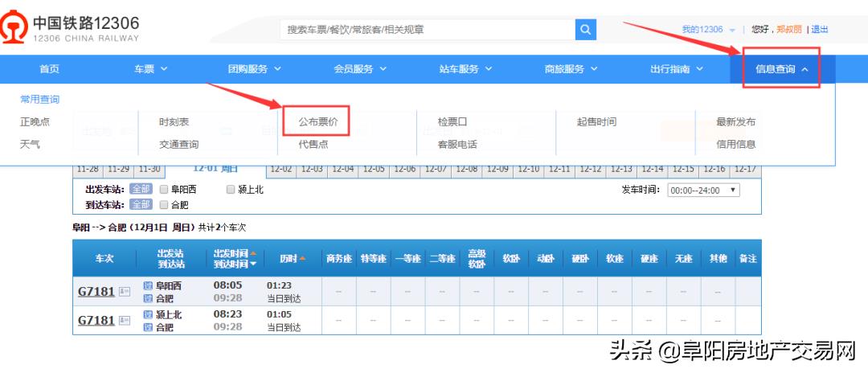Open the 发车时间 00:00--24:00 dropdown
This screenshot has height=373, width=868.
pos(703,191)
